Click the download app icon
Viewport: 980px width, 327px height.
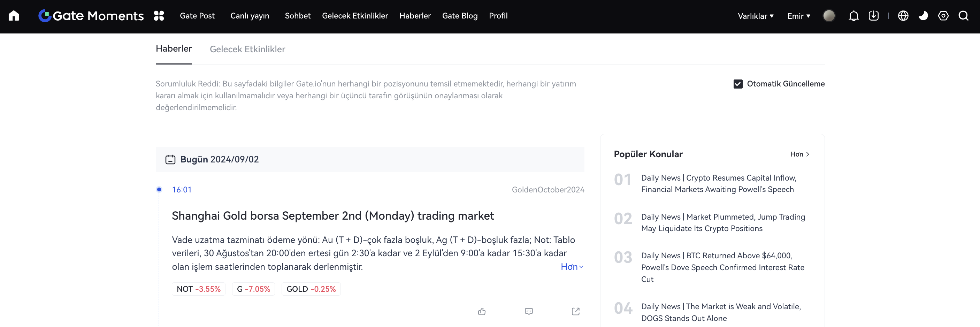[873, 16]
